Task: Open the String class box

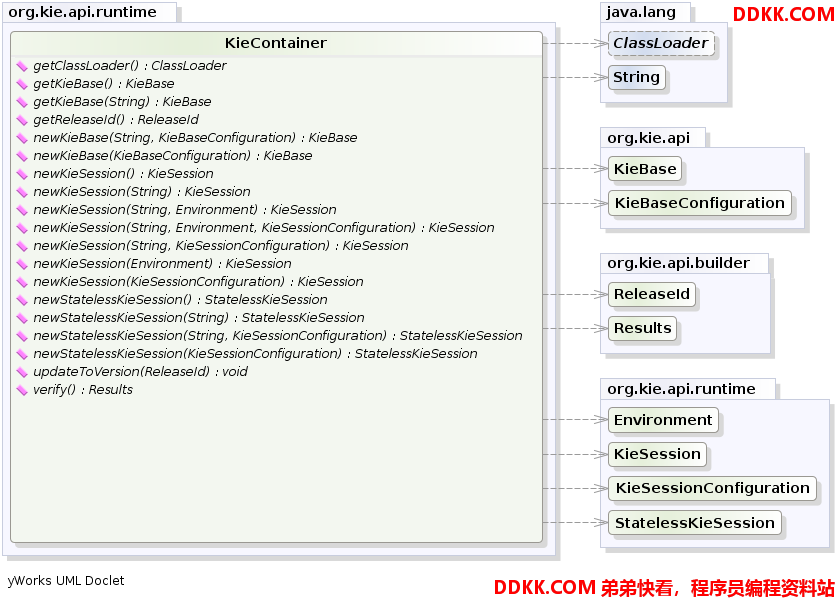Action: click(636, 77)
